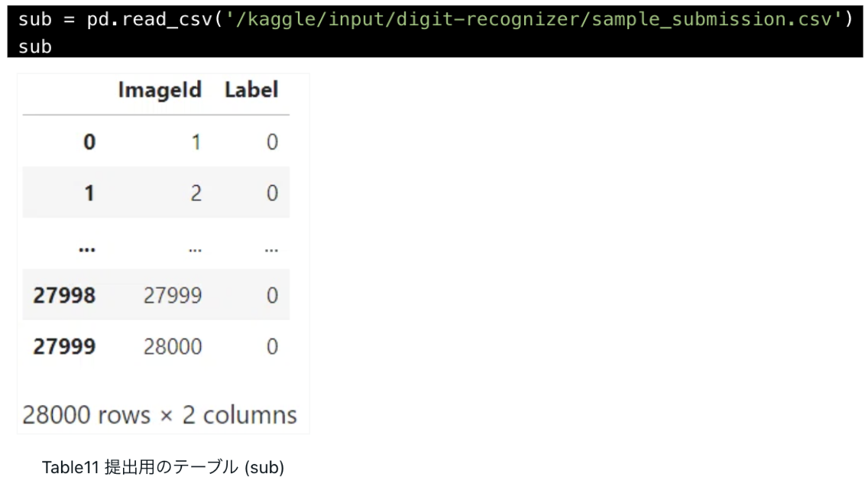Image resolution: width=868 pixels, height=480 pixels.
Task: Click the Table11 caption text
Action: coord(163,467)
